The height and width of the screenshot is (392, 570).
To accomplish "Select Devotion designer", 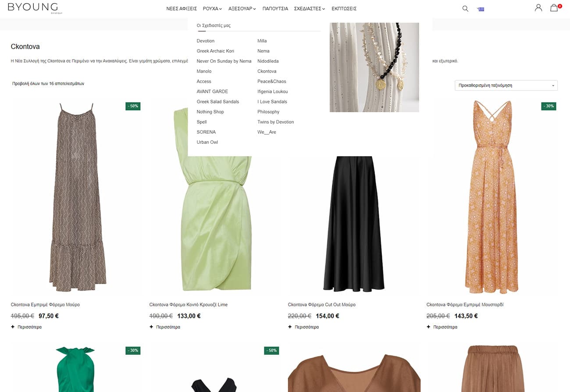I will pyautogui.click(x=206, y=41).
